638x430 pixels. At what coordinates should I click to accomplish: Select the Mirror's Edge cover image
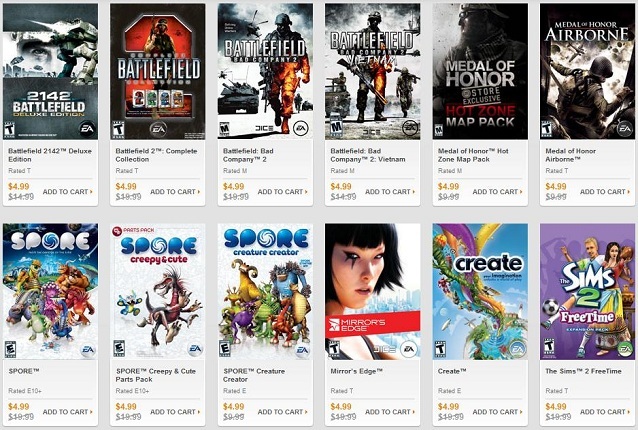coord(372,291)
